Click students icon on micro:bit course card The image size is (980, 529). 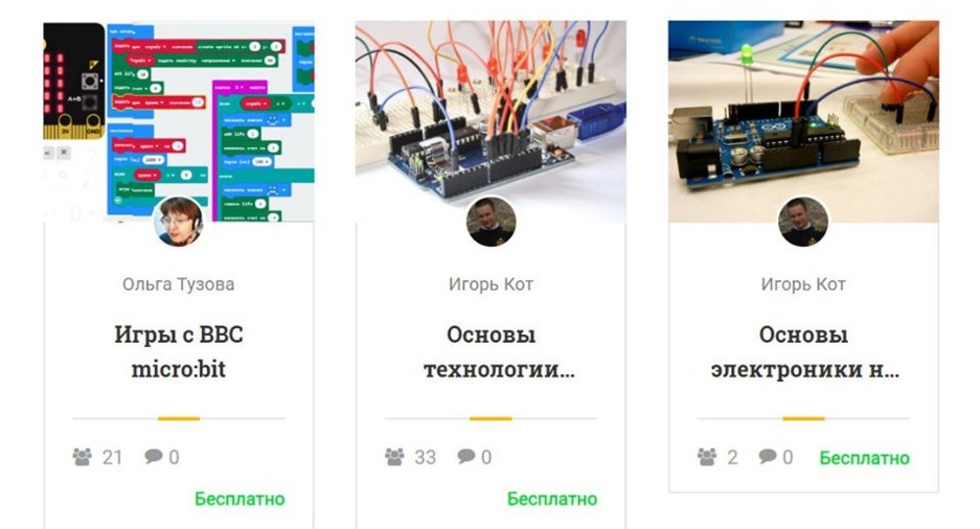tap(82, 457)
